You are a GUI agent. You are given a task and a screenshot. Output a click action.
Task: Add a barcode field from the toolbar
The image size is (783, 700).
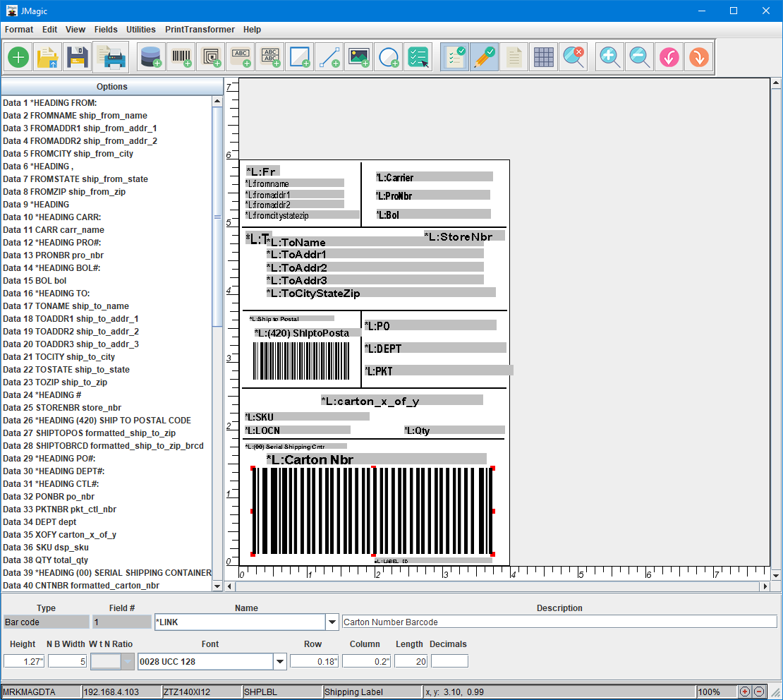point(181,57)
